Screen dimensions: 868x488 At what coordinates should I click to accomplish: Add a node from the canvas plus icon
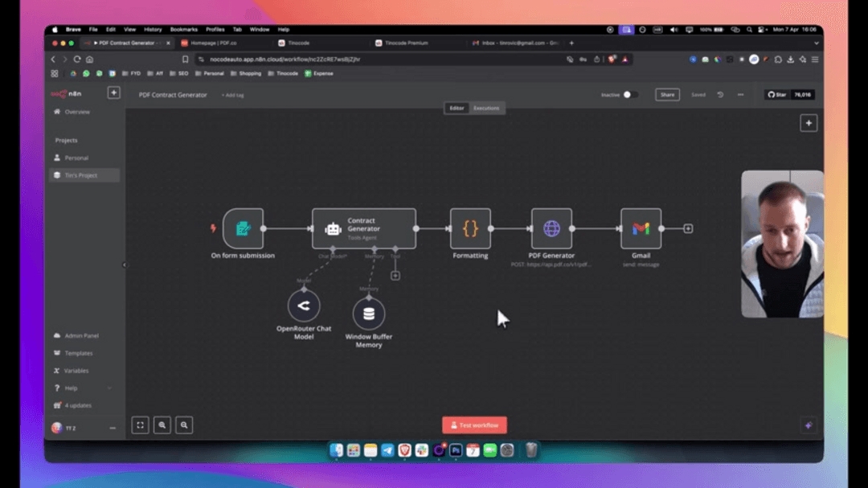[x=807, y=123]
